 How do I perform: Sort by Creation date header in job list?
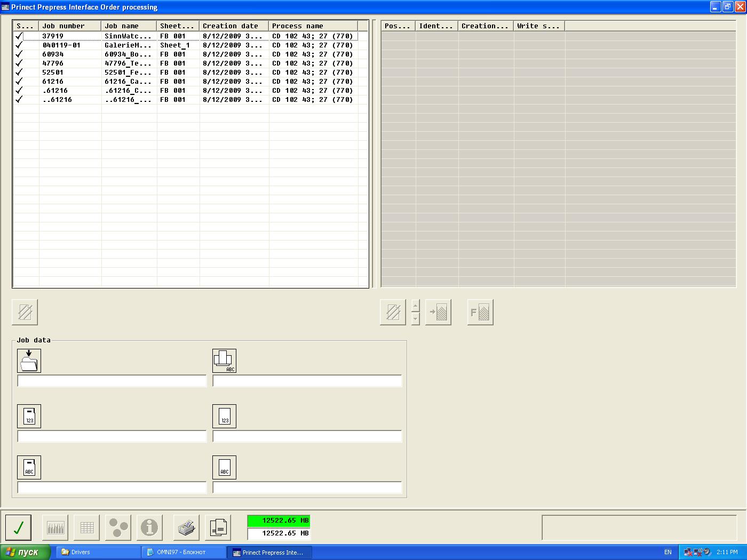coord(234,26)
